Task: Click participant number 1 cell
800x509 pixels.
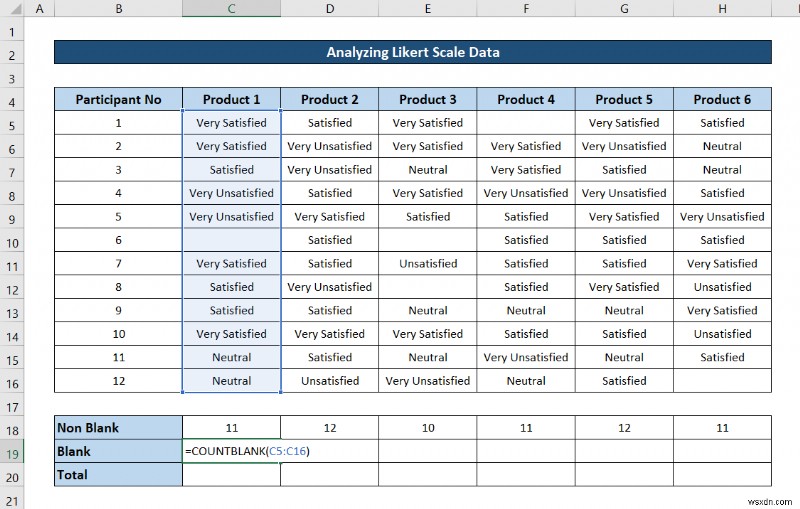Action: point(118,122)
